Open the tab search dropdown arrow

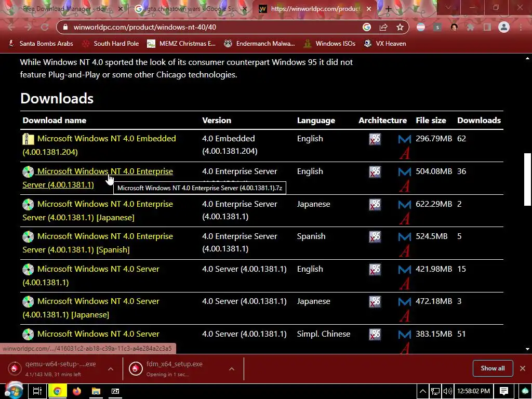click(448, 8)
